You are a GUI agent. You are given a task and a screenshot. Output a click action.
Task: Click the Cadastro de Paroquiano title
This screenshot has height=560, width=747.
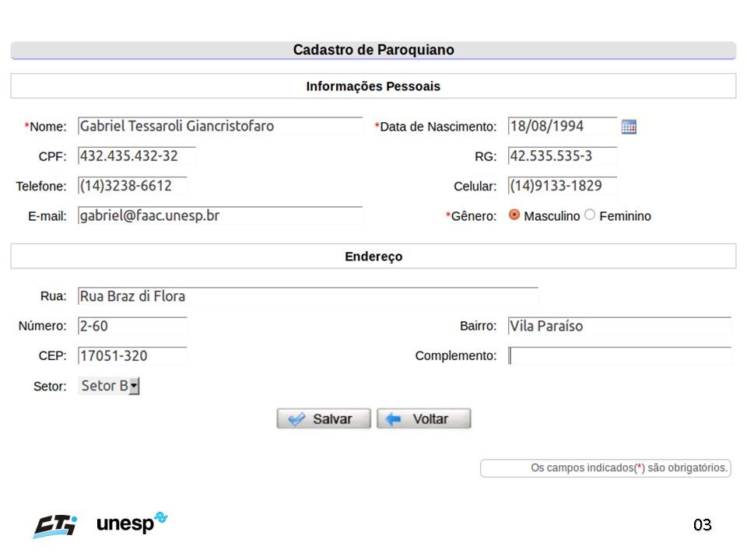click(x=373, y=50)
